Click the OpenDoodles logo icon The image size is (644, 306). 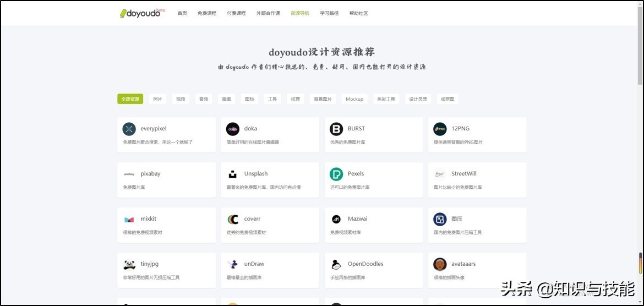point(336,265)
